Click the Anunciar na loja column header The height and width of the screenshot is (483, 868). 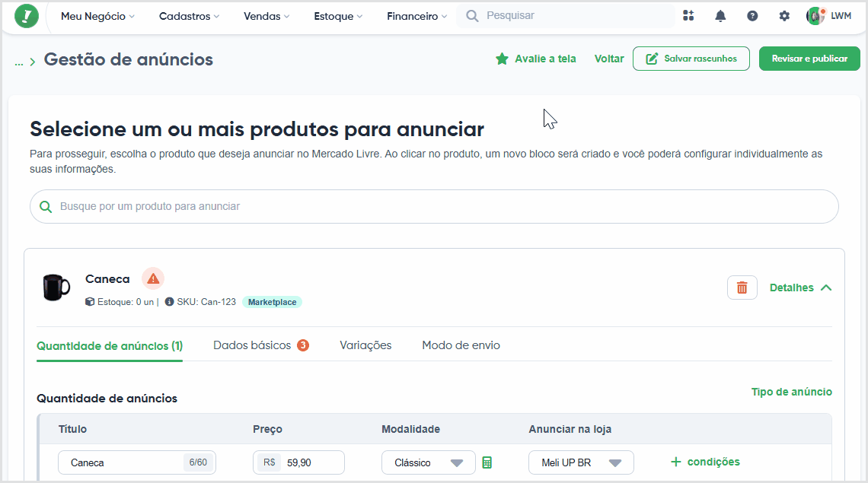click(570, 429)
